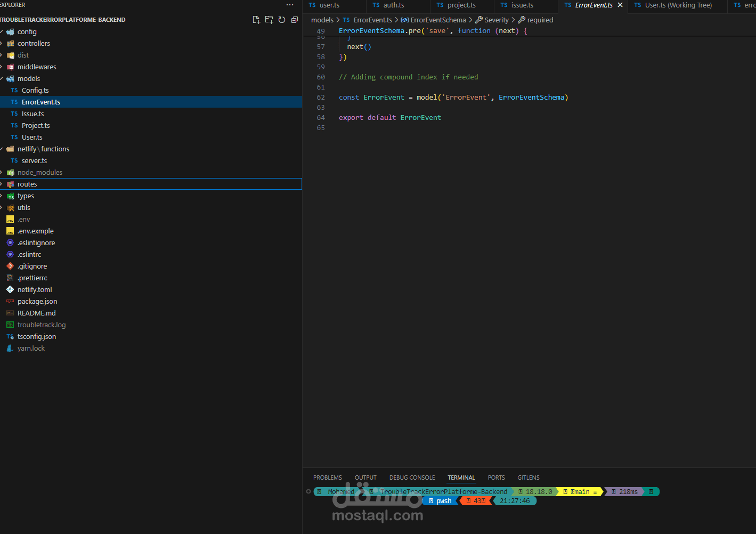Open server.ts under netlify functions
756x534 pixels.
151,160
